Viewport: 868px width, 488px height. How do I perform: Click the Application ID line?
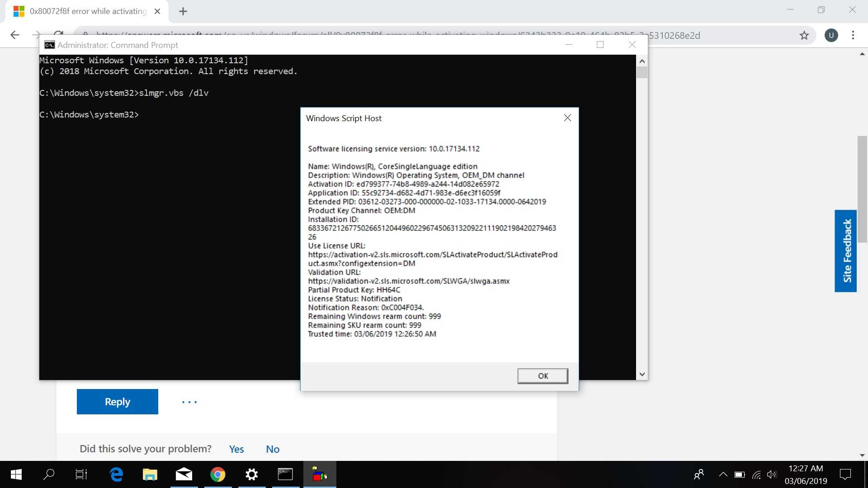[404, 193]
